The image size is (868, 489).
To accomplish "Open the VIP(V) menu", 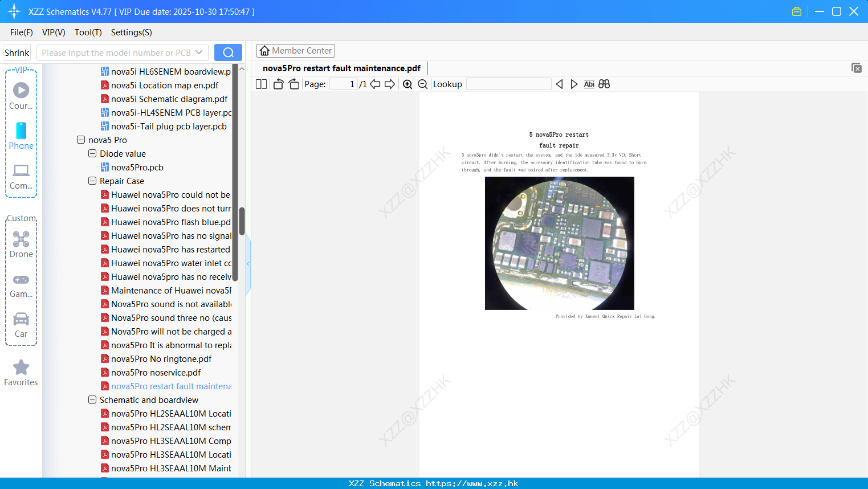I will [x=54, y=32].
